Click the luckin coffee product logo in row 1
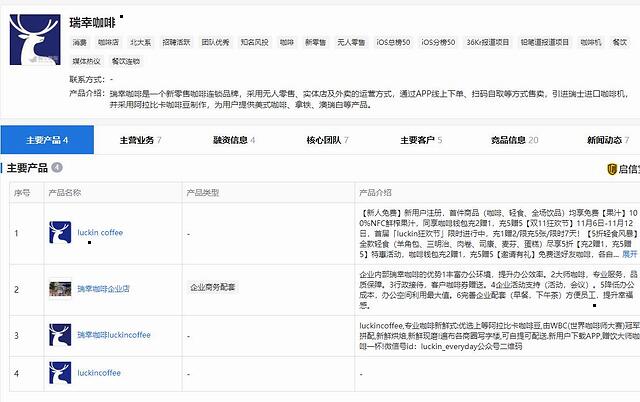Image resolution: width=640 pixels, height=402 pixels. [x=60, y=233]
